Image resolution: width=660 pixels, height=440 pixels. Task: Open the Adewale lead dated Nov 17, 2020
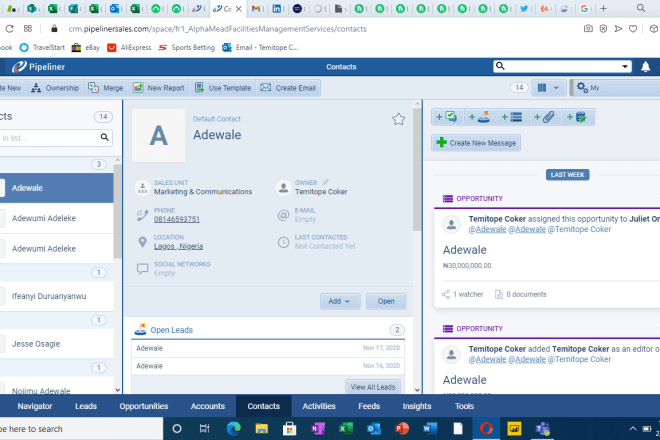268,348
